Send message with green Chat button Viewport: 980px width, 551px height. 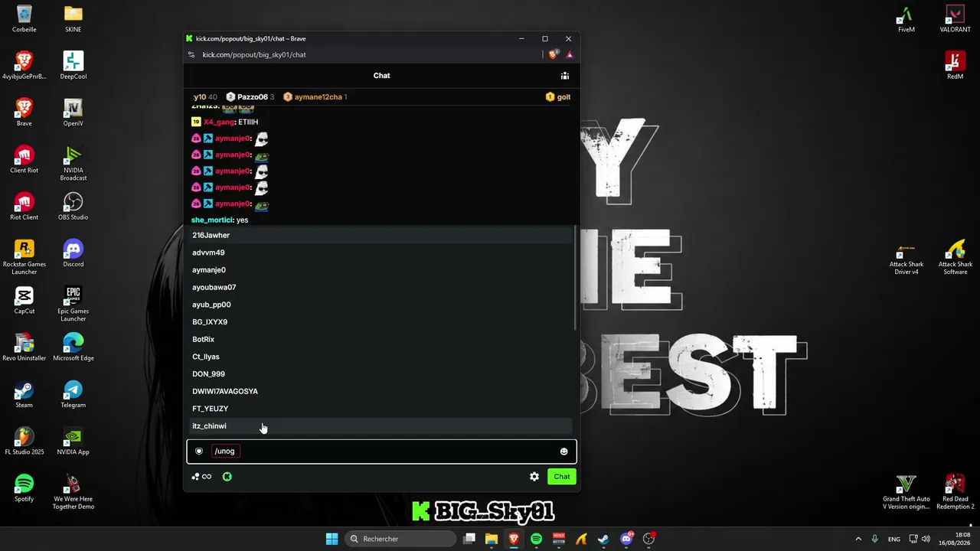coord(562,477)
